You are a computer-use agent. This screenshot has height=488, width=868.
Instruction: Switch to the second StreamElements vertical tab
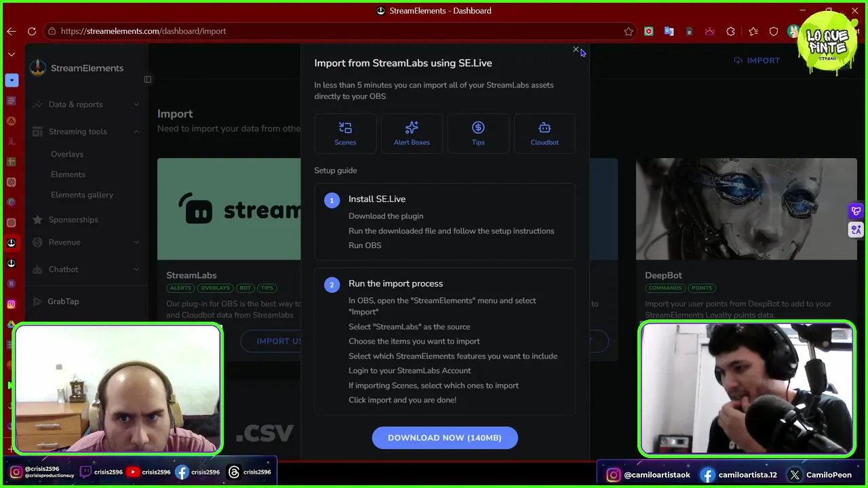[12, 263]
